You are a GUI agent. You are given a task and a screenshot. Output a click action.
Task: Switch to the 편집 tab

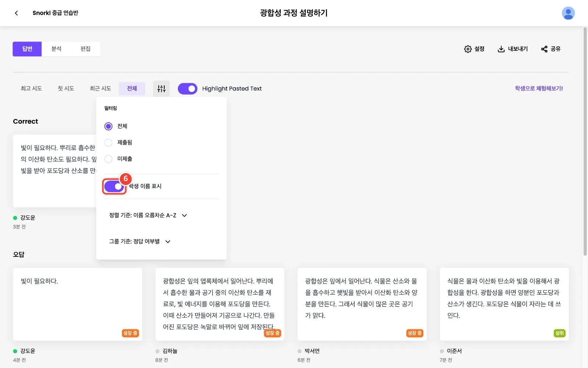pyautogui.click(x=85, y=49)
